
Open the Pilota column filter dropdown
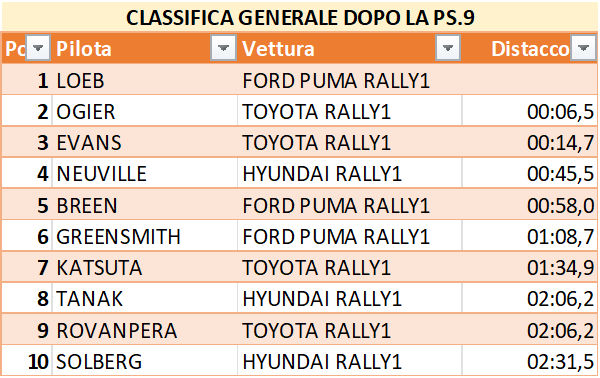click(223, 48)
